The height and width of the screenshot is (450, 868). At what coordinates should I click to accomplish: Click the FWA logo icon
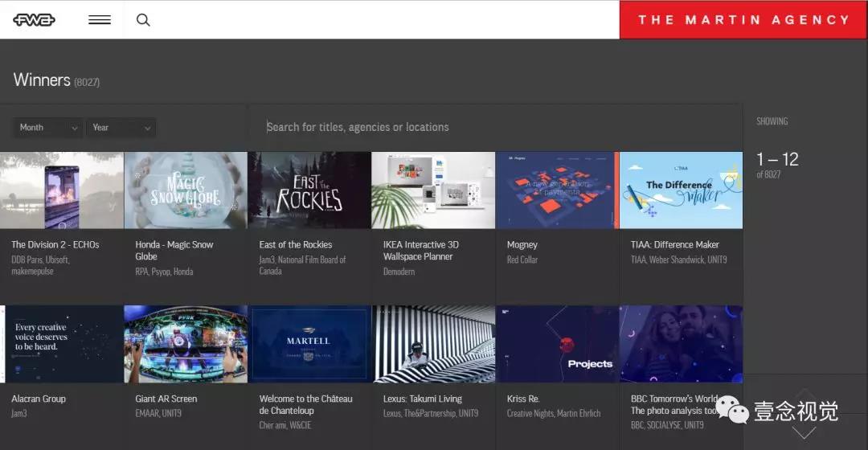tap(34, 20)
